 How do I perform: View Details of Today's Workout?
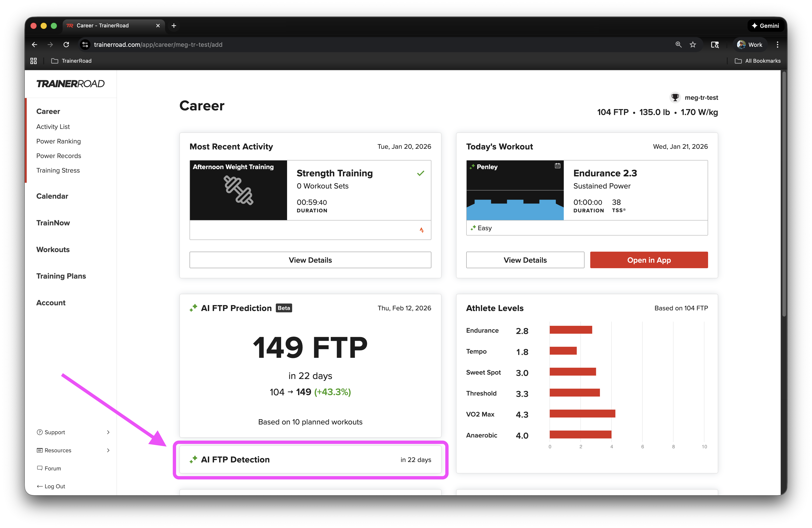pos(525,260)
